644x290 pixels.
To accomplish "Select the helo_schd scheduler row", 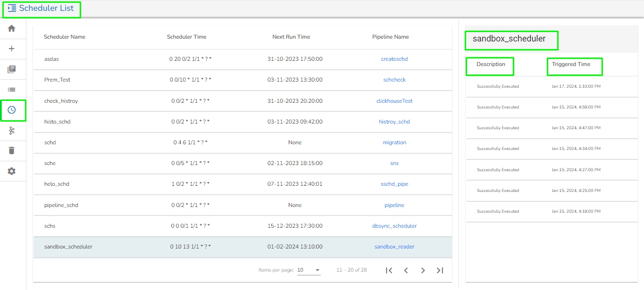I will (x=57, y=184).
